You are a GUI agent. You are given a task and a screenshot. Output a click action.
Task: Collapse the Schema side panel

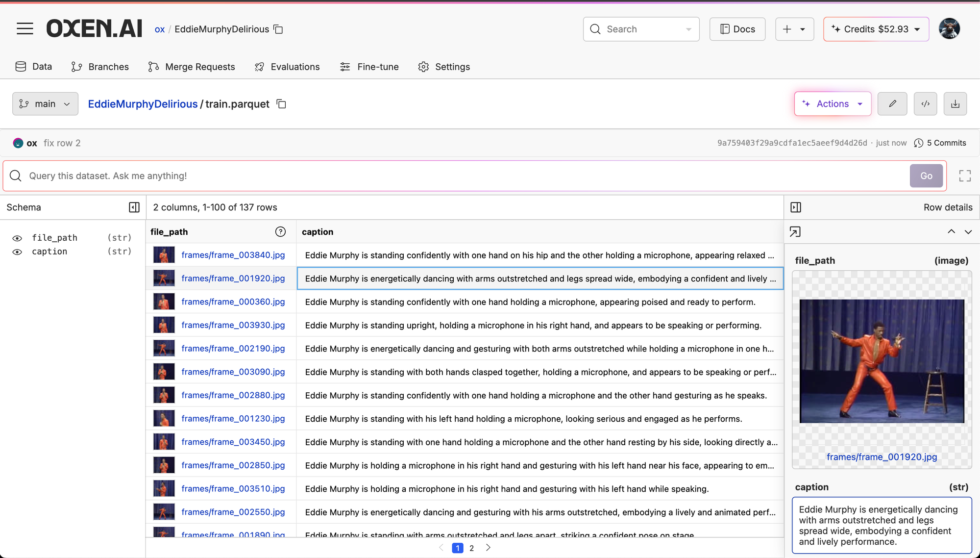click(x=134, y=207)
